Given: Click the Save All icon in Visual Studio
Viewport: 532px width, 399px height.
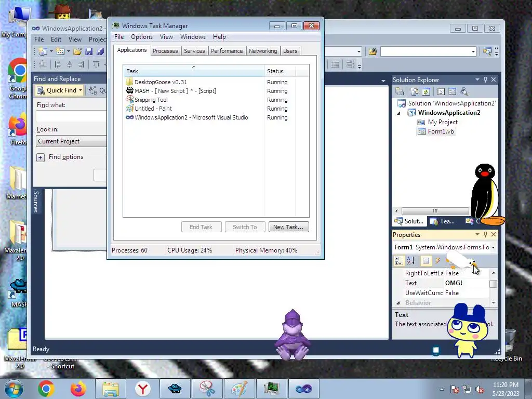Looking at the screenshot, I should tap(100, 51).
